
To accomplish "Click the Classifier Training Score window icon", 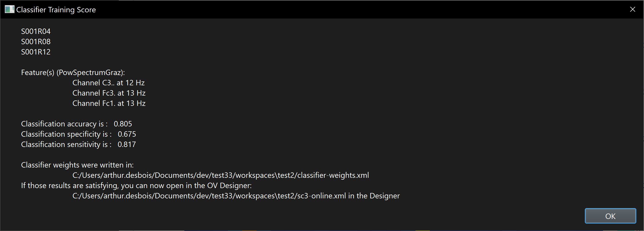I will (x=10, y=10).
